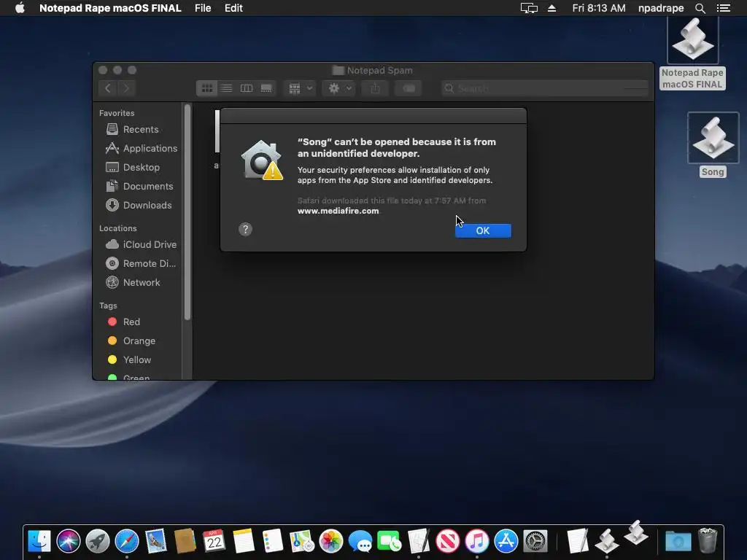This screenshot has width=747, height=560.
Task: Click the Share button in Finder toolbar
Action: click(x=376, y=88)
